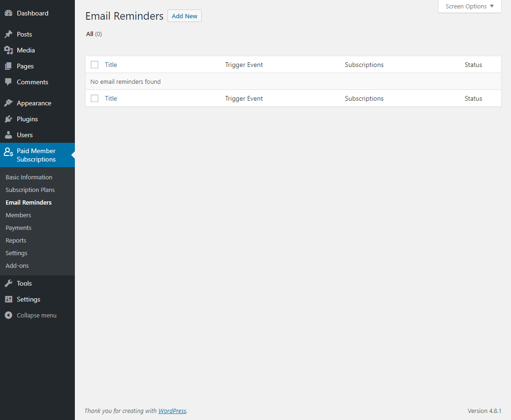Screen dimensions: 511x420
Task: Select Paid Member Subscriptions menu label
Action: (x=36, y=155)
